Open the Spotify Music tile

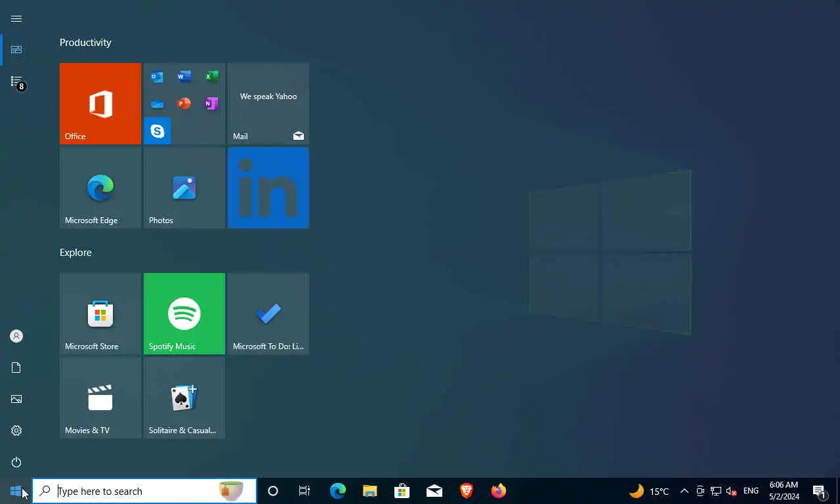point(184,314)
